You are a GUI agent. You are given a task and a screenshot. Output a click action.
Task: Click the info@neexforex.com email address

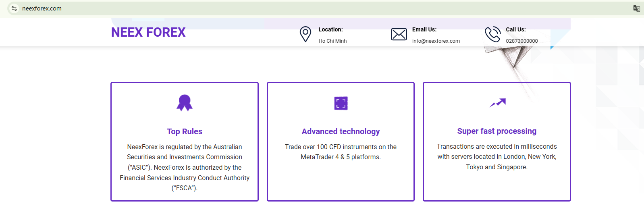436,41
